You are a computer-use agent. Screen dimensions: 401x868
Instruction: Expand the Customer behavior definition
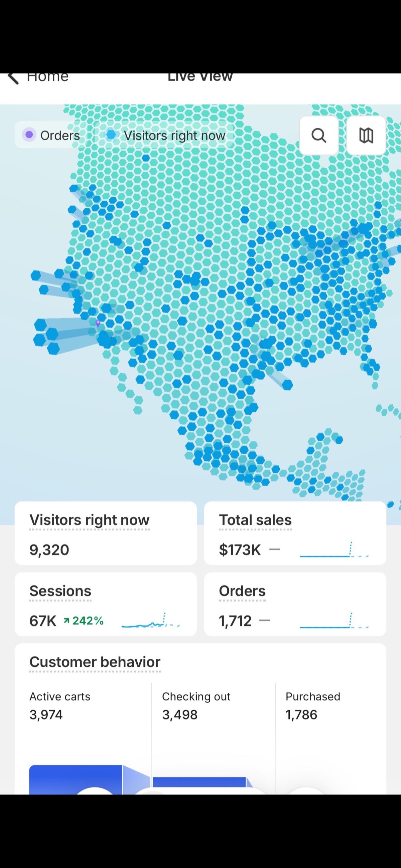95,661
